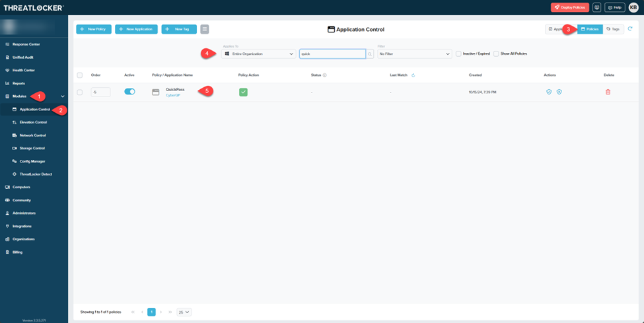Screen dimensions: 644x323
Task: Open the 25 rows-per-page dropdown
Action: click(184, 312)
